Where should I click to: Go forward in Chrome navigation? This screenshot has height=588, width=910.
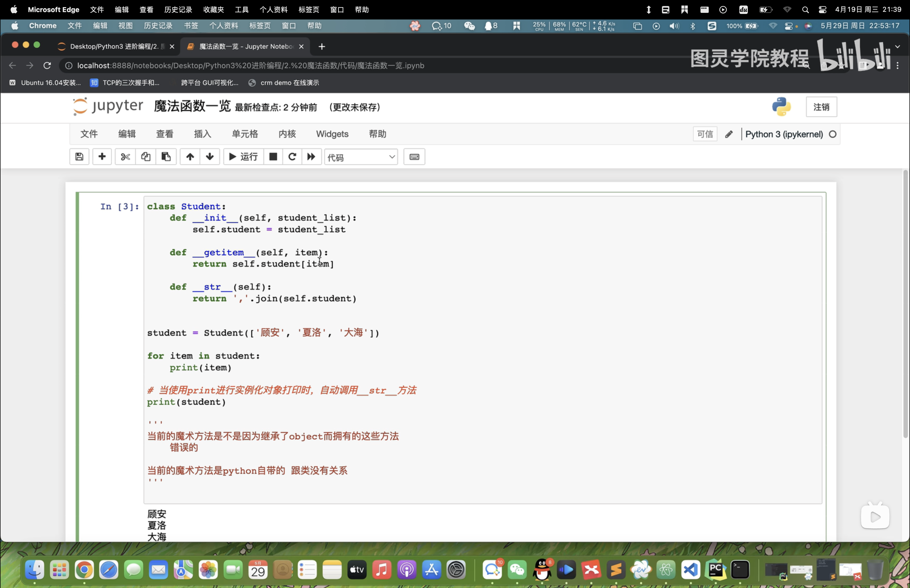[x=30, y=65]
